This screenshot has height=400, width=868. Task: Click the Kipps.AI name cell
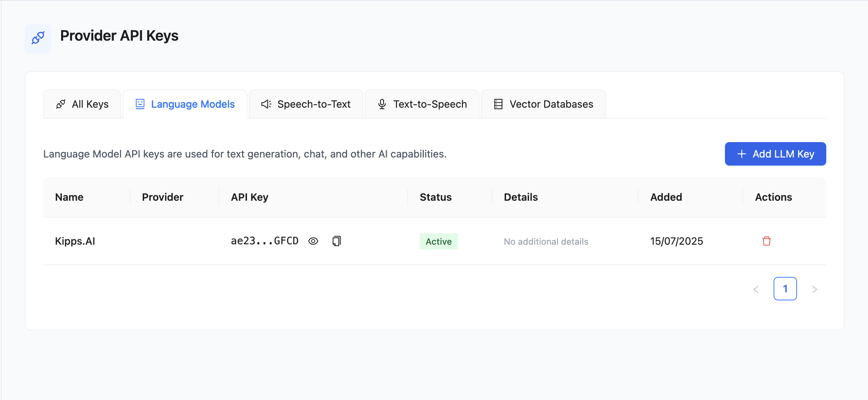coord(75,241)
